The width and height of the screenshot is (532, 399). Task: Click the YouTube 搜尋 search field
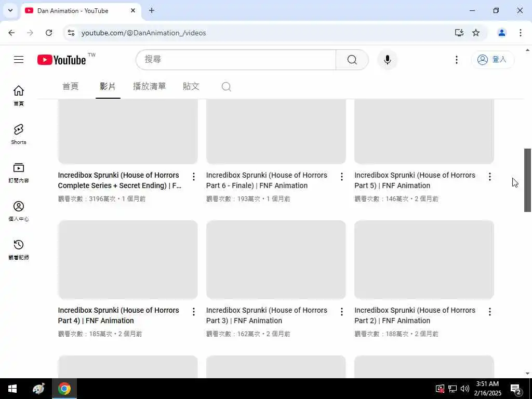(236, 60)
